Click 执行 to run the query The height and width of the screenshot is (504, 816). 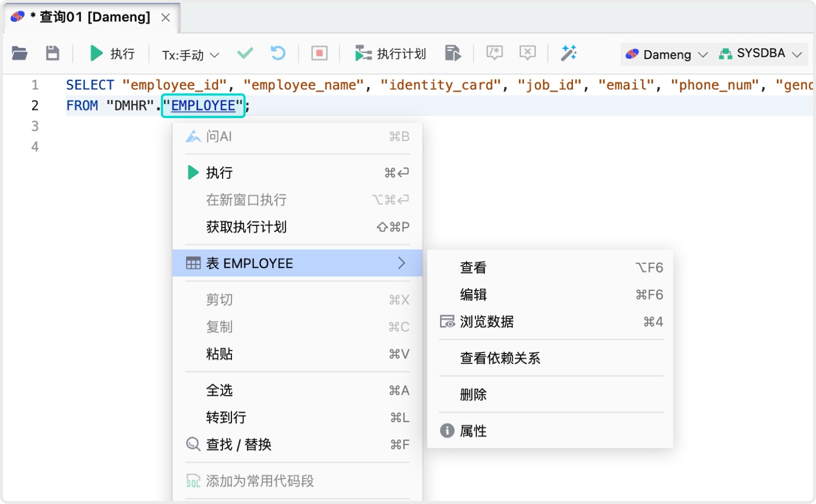tap(220, 172)
